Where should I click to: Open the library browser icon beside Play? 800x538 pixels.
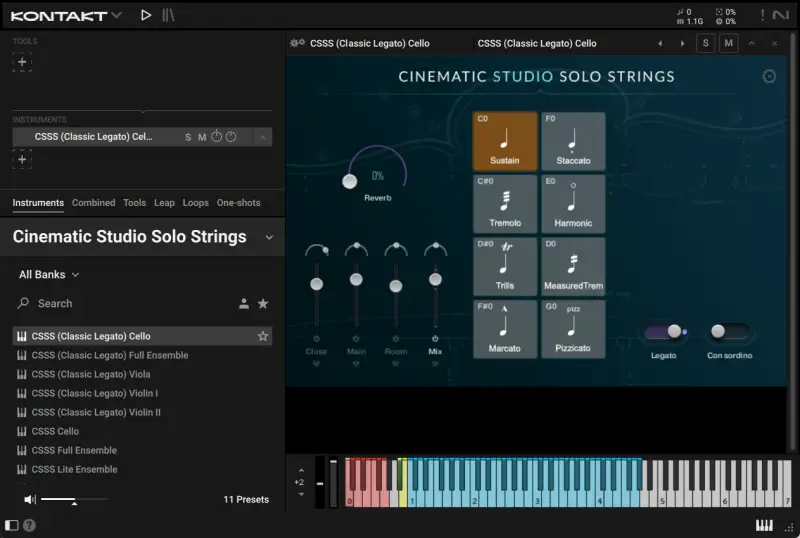click(168, 15)
